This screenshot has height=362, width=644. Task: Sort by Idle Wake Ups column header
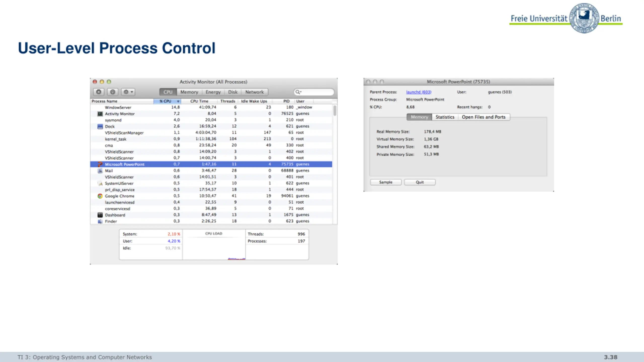[254, 101]
